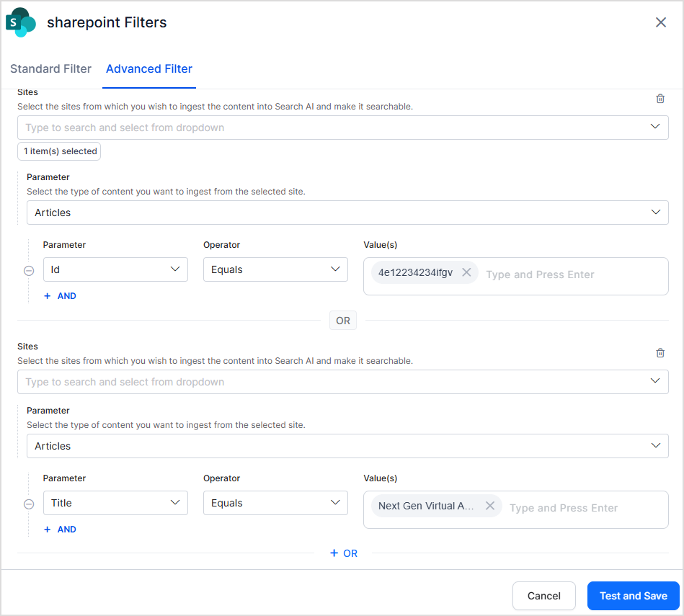Delete the first Sites filter group
The width and height of the screenshot is (684, 616).
[660, 99]
